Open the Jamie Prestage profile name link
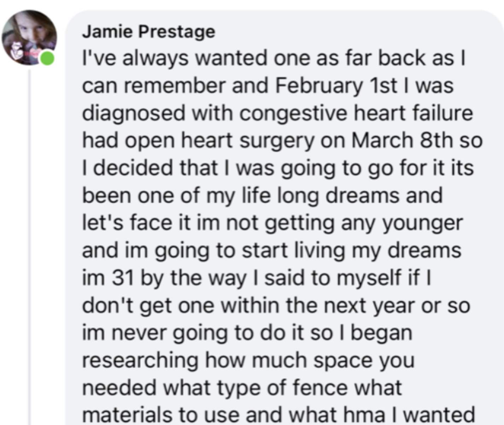This screenshot has width=504, height=425. click(148, 31)
